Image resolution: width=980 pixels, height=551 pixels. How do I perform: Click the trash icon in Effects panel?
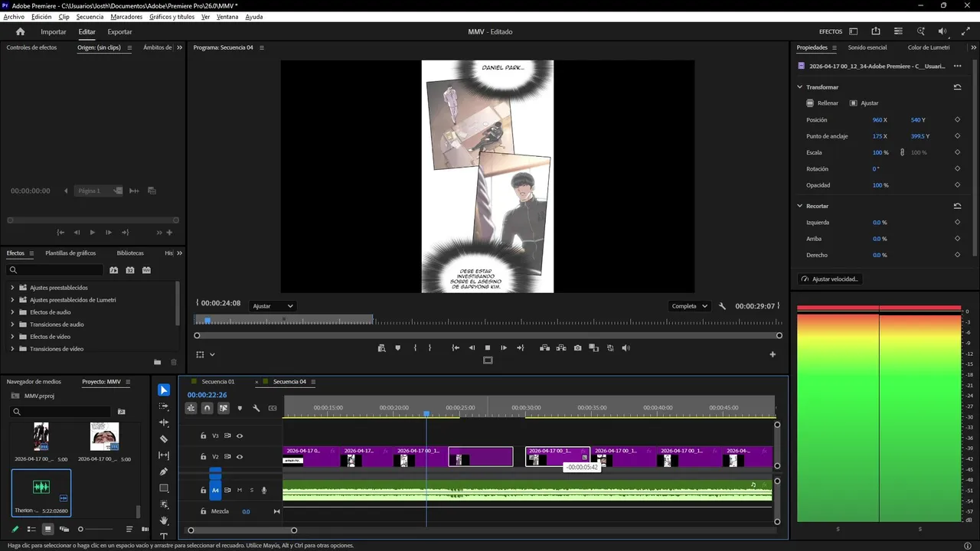pos(174,362)
